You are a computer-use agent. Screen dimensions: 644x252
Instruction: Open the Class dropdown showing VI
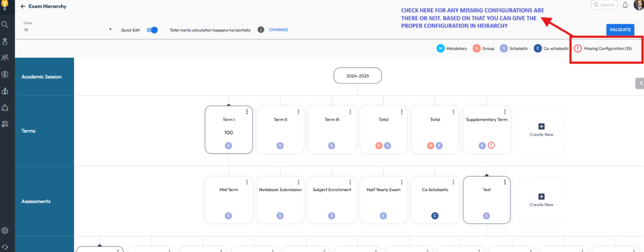coord(68,30)
